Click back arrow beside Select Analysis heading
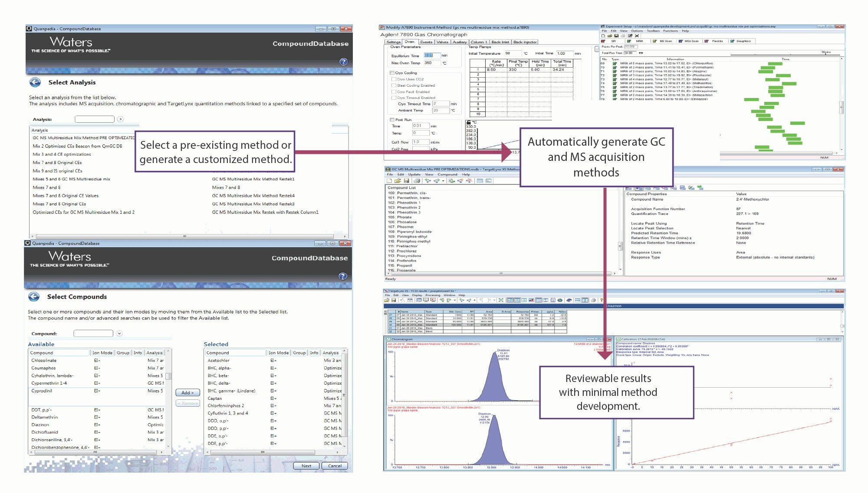 35,82
